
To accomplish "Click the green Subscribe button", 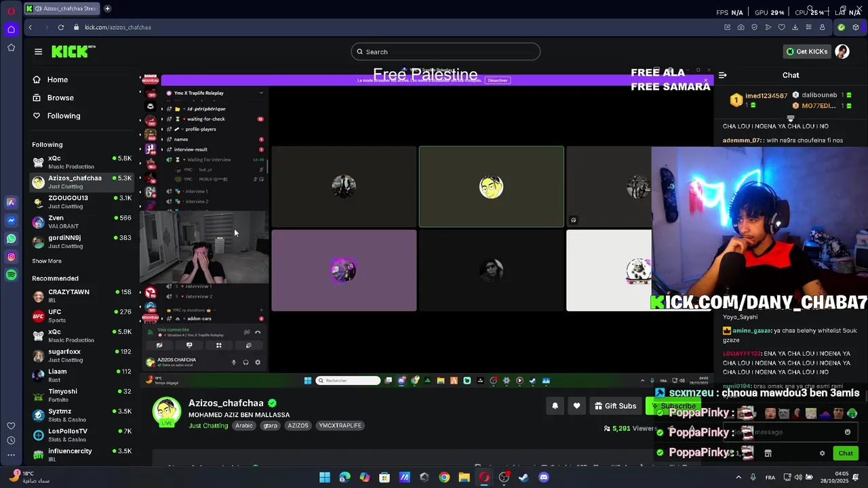I will 673,406.
